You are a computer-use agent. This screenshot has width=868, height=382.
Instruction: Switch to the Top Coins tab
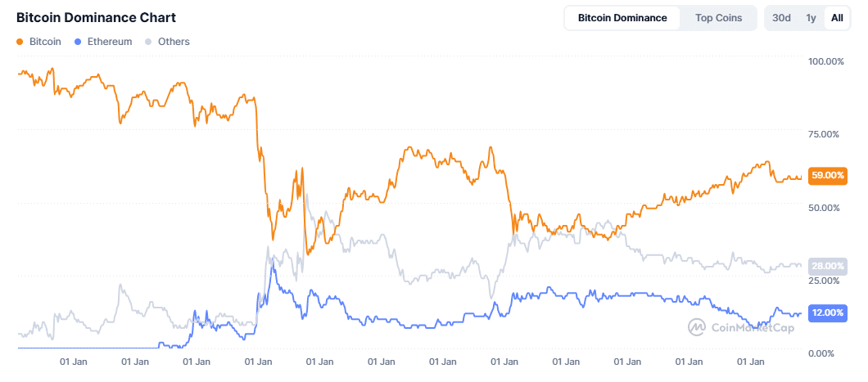point(718,18)
